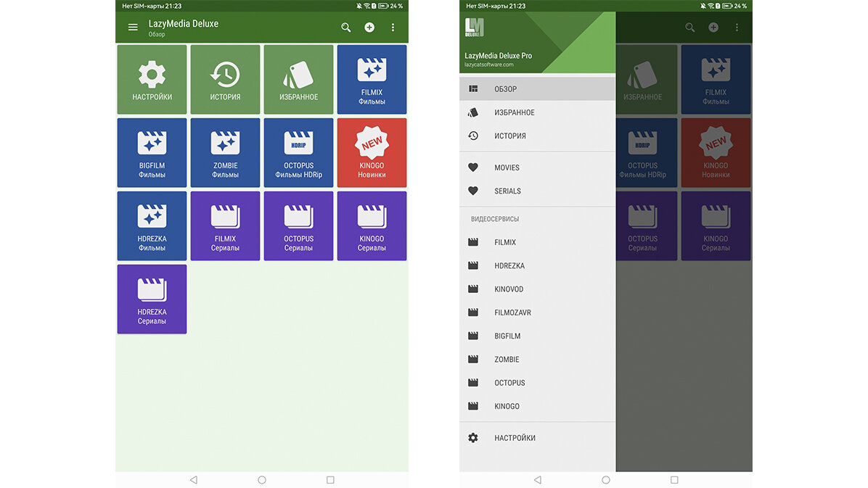Tap Android recents button on right screen
This screenshot has height=488, width=868.
[x=674, y=480]
